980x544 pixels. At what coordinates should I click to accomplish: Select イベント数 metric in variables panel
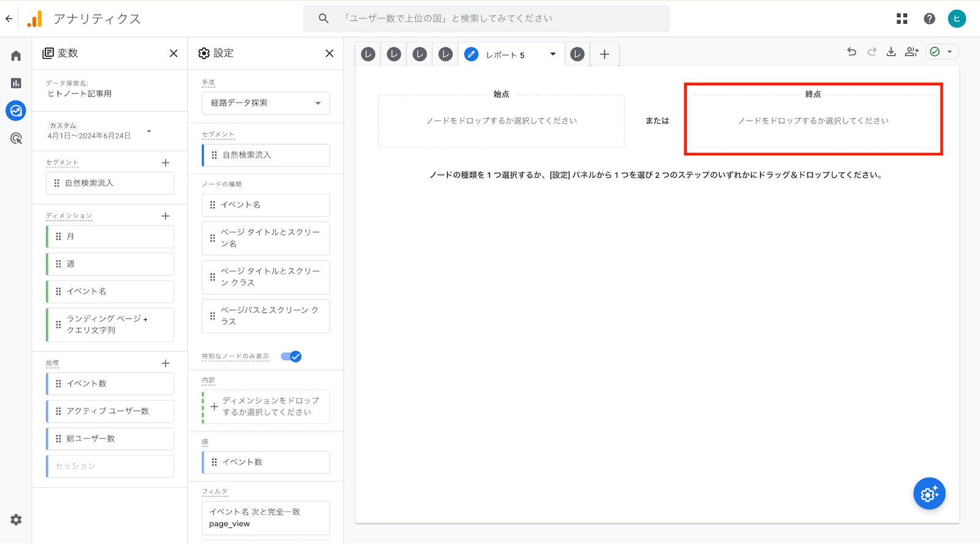[110, 383]
